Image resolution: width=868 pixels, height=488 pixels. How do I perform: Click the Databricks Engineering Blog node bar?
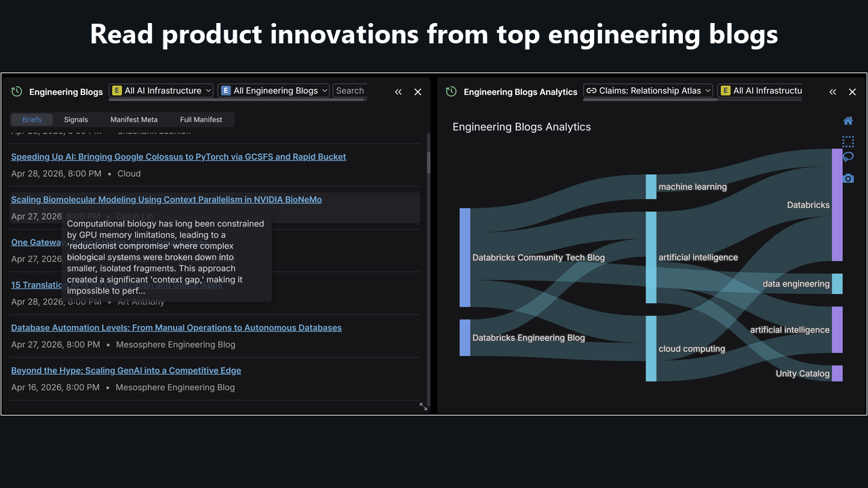pyautogui.click(x=465, y=338)
